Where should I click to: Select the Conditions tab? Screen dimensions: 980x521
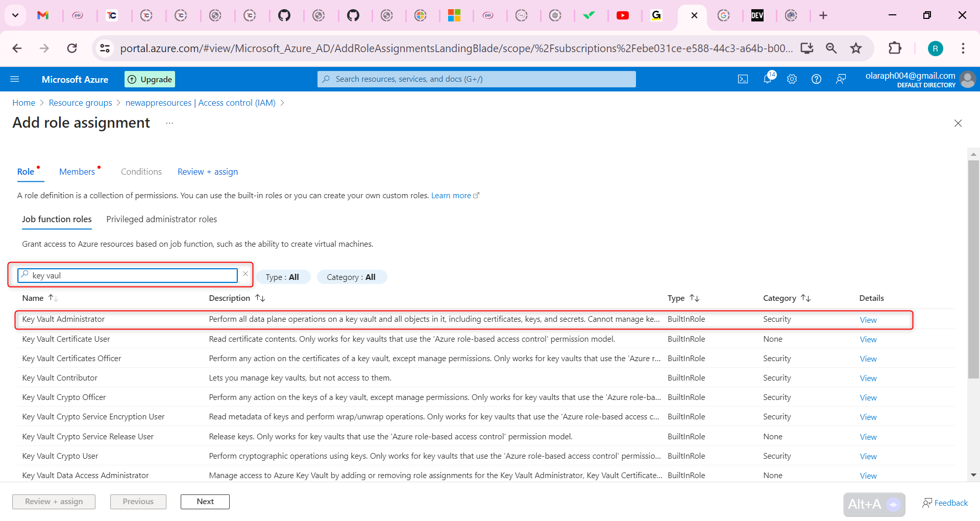coord(141,172)
